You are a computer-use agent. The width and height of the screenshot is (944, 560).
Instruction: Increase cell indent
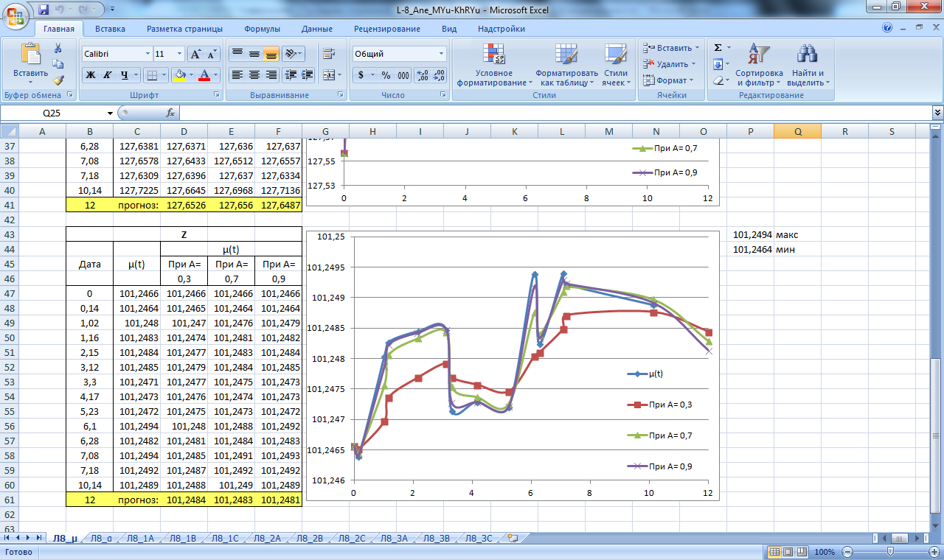click(x=307, y=74)
